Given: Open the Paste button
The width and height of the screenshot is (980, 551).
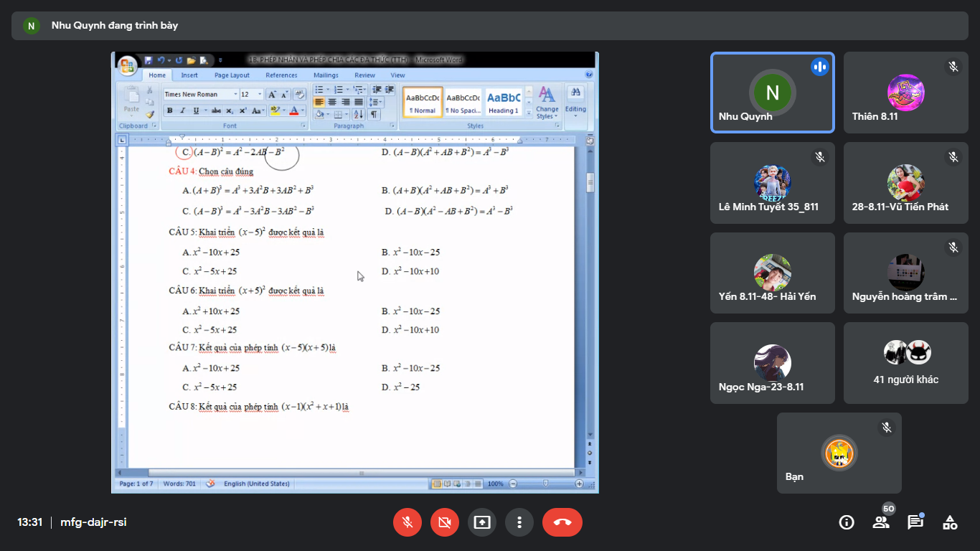Looking at the screenshot, I should pyautogui.click(x=131, y=103).
